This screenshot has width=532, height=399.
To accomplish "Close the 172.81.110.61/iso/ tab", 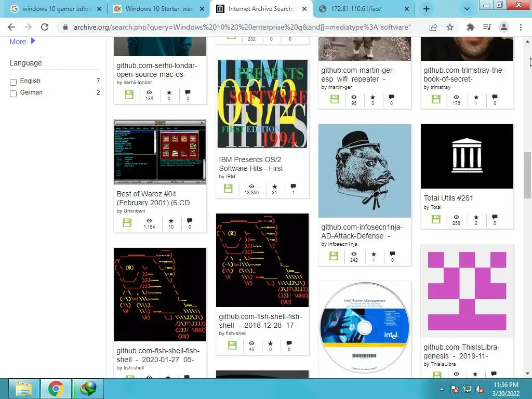I will 407,9.
